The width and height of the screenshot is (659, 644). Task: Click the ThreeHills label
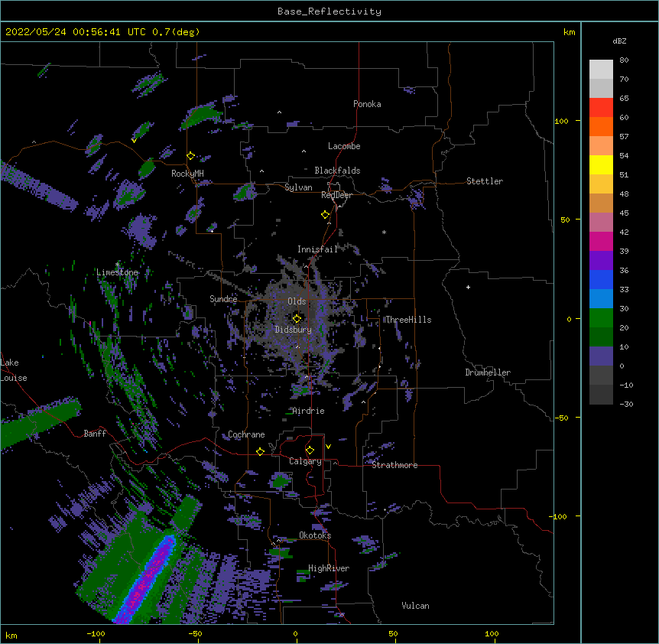point(408,320)
